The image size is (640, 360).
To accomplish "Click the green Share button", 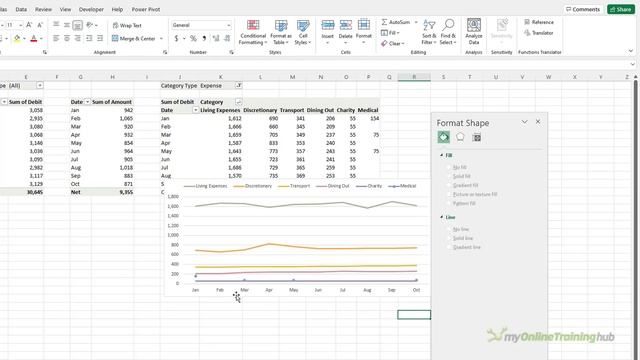I will pos(620,9).
